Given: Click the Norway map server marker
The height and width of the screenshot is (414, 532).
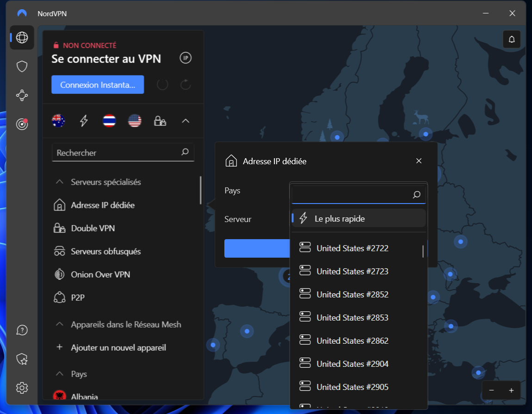Looking at the screenshot, I should click(337, 137).
